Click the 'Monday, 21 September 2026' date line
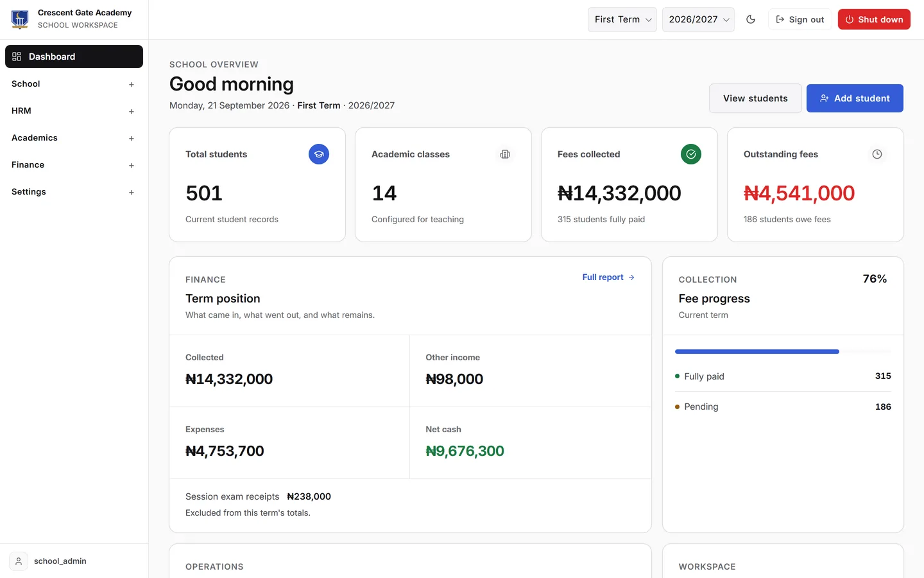The height and width of the screenshot is (578, 924). coord(230,105)
